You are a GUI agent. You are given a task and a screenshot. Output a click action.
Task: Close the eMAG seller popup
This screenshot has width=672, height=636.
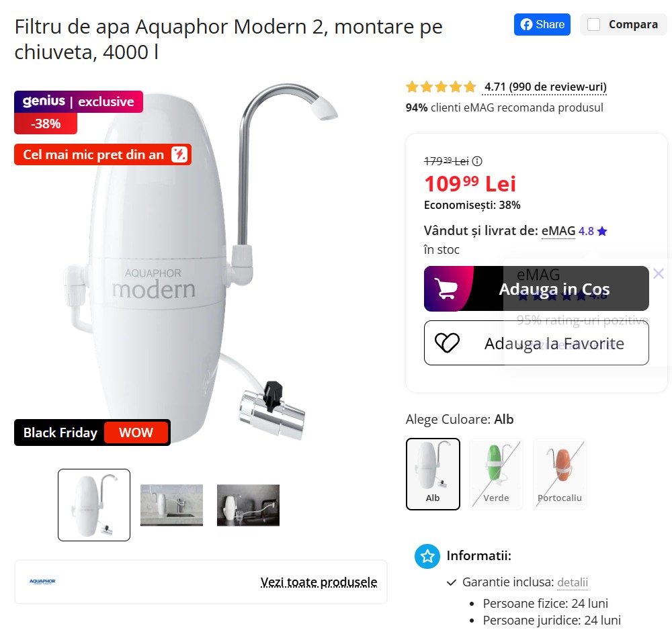[659, 273]
